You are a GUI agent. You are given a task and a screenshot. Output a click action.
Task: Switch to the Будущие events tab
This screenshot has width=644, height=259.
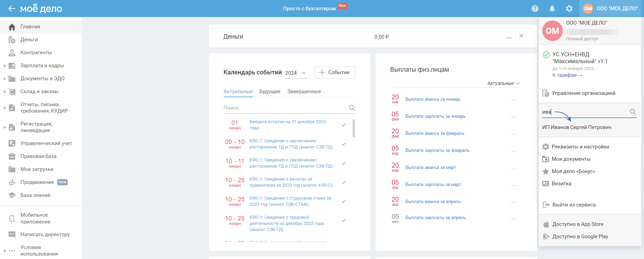[x=270, y=91]
